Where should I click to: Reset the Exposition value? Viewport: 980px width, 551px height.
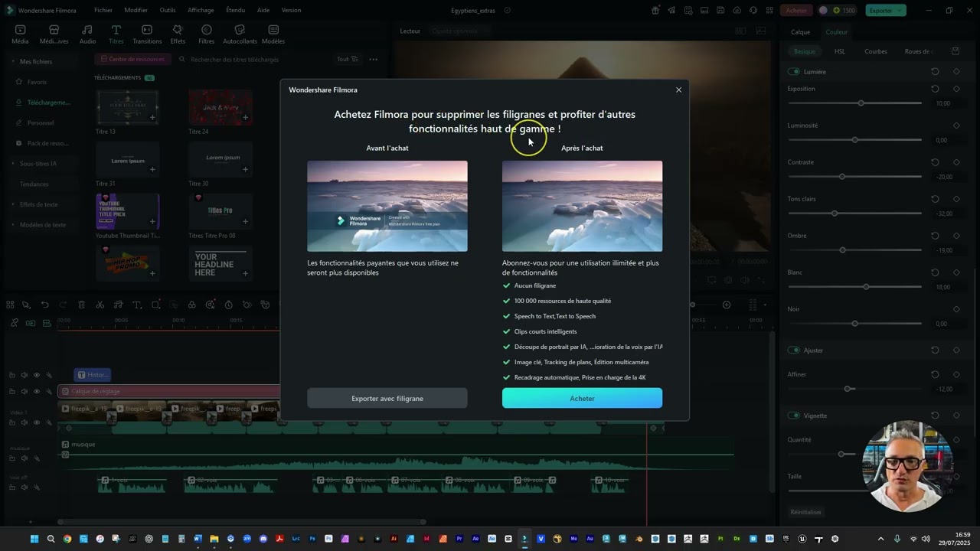[935, 89]
